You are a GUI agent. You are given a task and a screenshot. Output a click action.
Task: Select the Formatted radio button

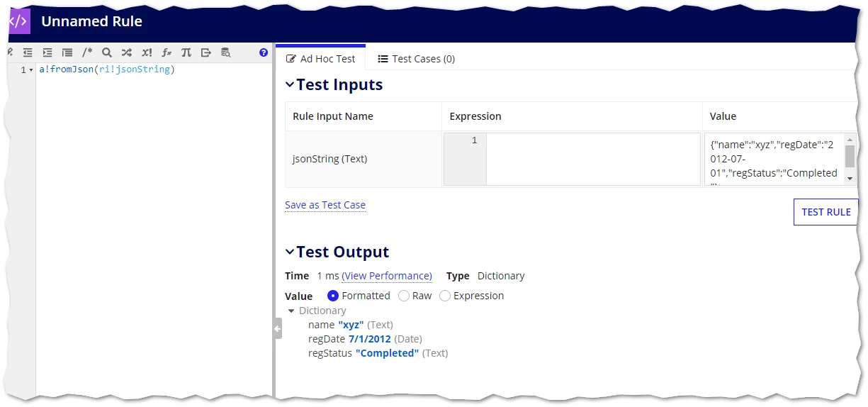click(x=333, y=296)
